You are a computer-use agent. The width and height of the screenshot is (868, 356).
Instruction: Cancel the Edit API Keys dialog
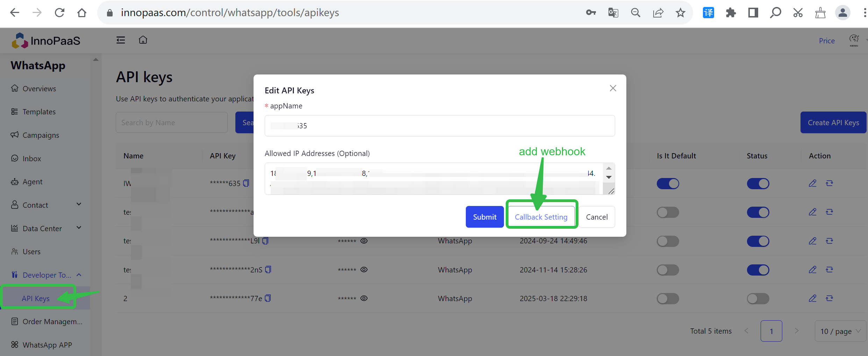[597, 217]
